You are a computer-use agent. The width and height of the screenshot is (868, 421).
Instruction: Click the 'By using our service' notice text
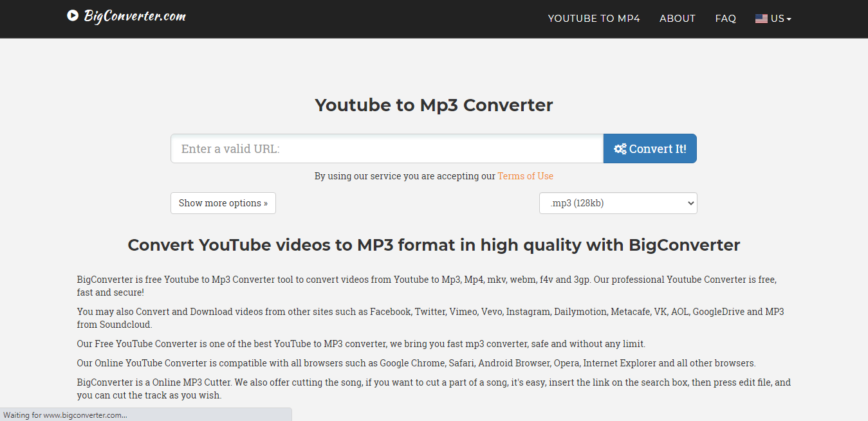tap(405, 176)
